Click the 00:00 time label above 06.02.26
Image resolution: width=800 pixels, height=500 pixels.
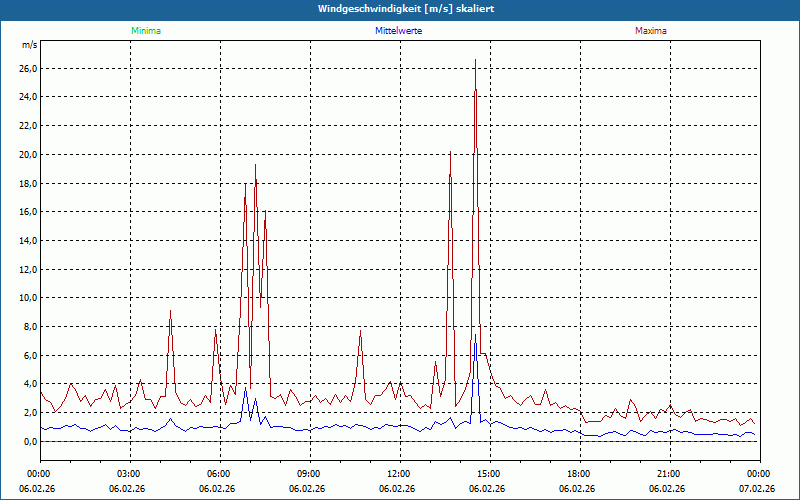click(x=37, y=474)
